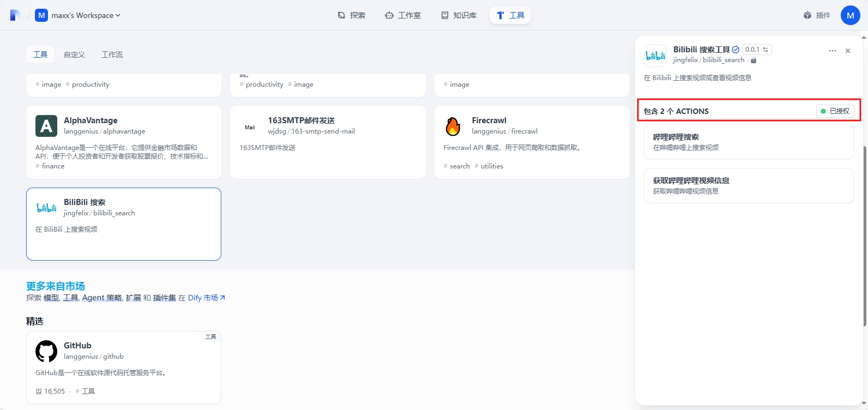Select the 工具 navigation tab in top bar

(510, 15)
